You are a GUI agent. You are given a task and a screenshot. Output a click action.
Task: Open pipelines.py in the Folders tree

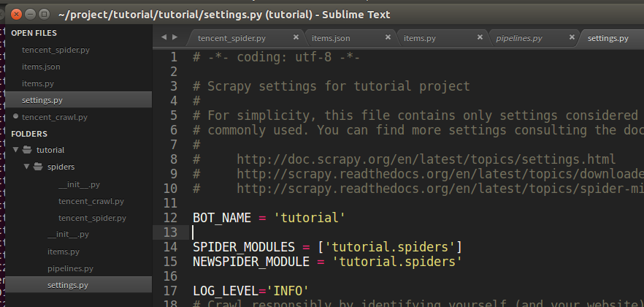(x=71, y=268)
